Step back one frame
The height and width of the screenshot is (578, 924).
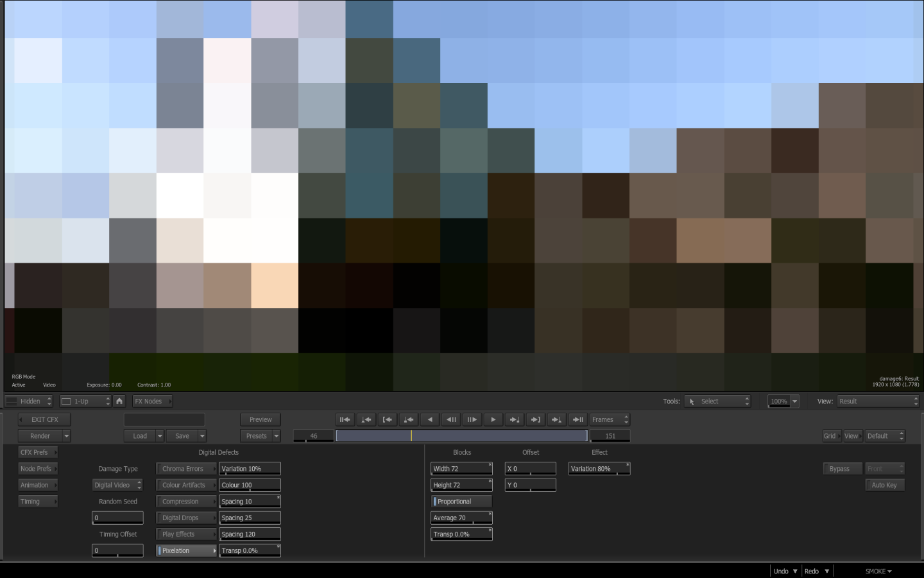[451, 420]
